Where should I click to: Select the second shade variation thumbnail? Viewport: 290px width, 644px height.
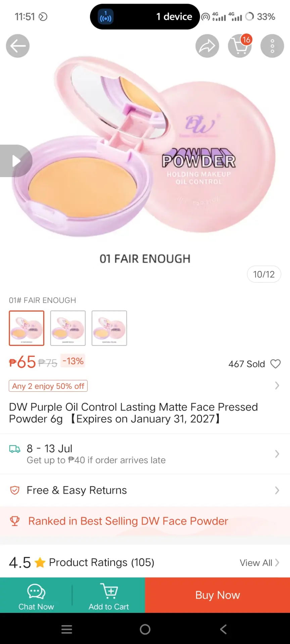(68, 328)
